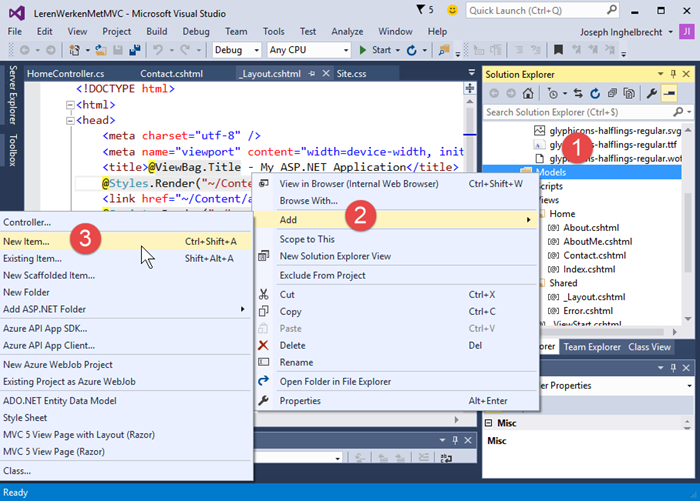Choose Rename in the context menu
The height and width of the screenshot is (501, 700).
[x=296, y=362]
